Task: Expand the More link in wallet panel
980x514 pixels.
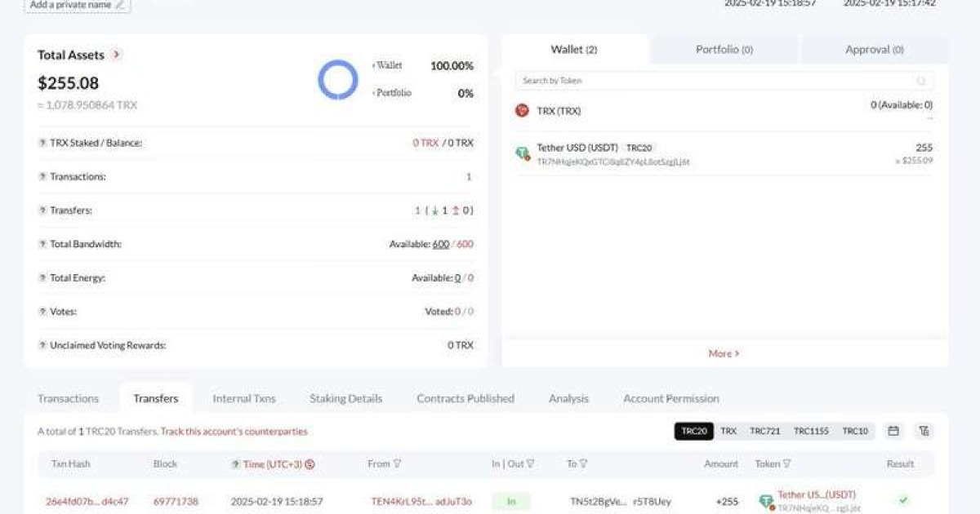Action: pyautogui.click(x=724, y=353)
